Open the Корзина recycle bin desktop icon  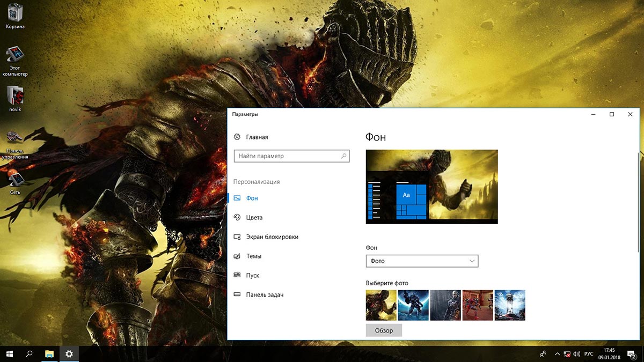14,13
